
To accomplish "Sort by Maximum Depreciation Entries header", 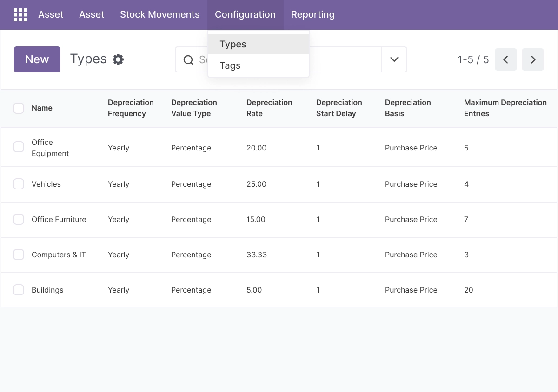I will click(x=505, y=108).
